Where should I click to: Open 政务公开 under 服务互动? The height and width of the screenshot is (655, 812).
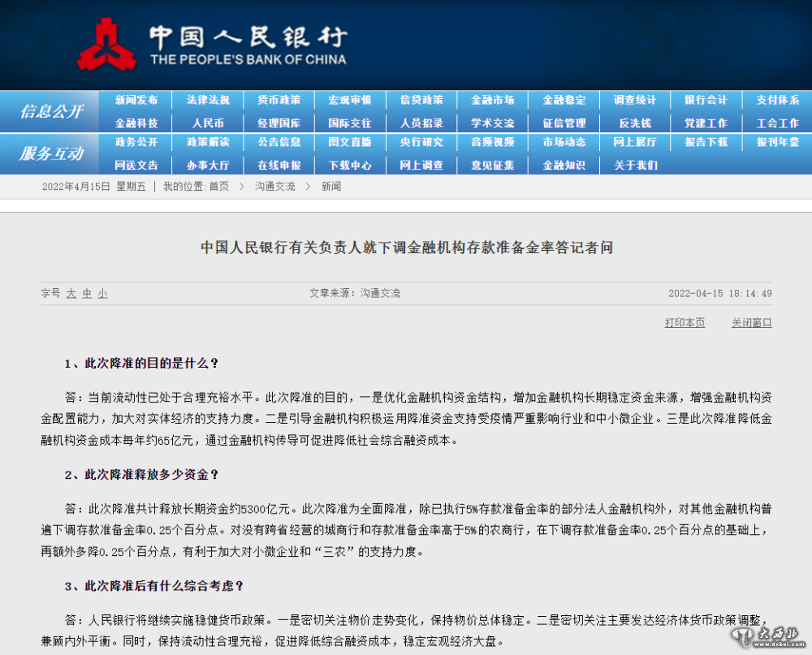[136, 142]
